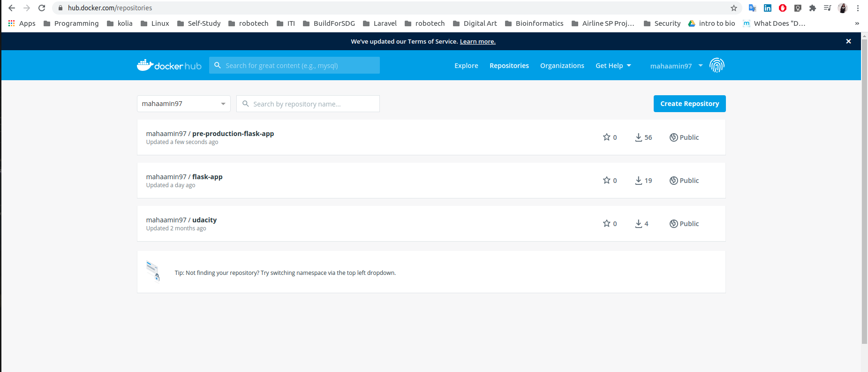Image resolution: width=868 pixels, height=372 pixels.
Task: Click the Create Repository button
Action: (x=689, y=104)
